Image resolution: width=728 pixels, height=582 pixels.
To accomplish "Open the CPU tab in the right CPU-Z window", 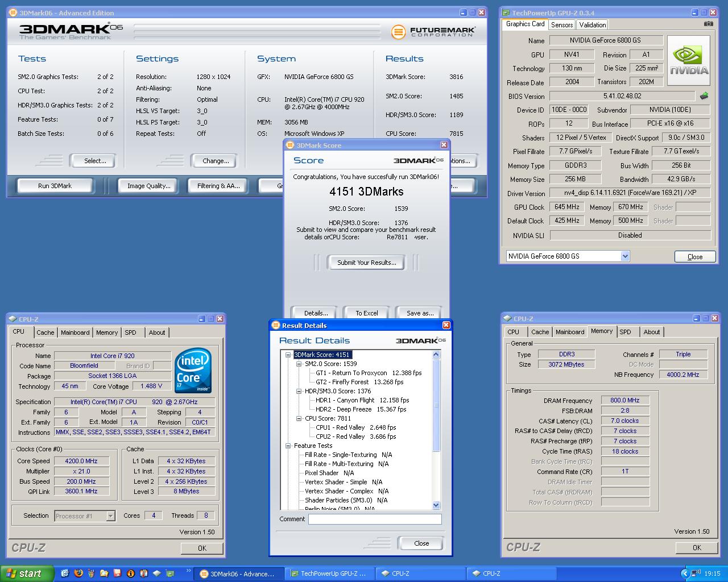I will point(513,332).
